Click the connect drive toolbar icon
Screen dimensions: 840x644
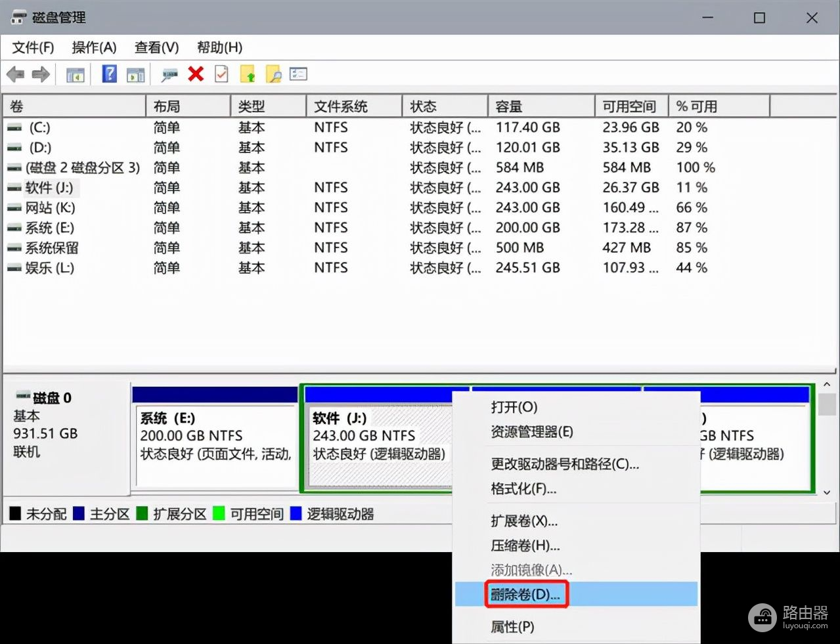pyautogui.click(x=169, y=74)
